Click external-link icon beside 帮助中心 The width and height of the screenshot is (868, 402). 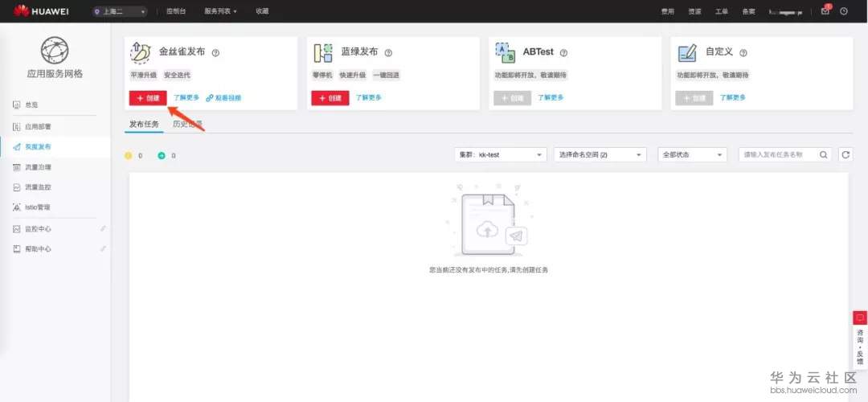[x=103, y=248]
